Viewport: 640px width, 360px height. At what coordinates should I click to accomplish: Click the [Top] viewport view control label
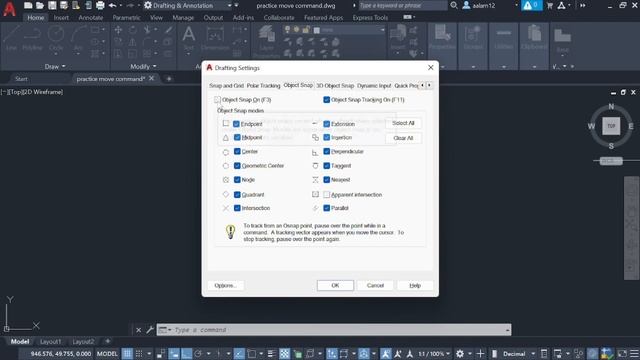pos(16,92)
